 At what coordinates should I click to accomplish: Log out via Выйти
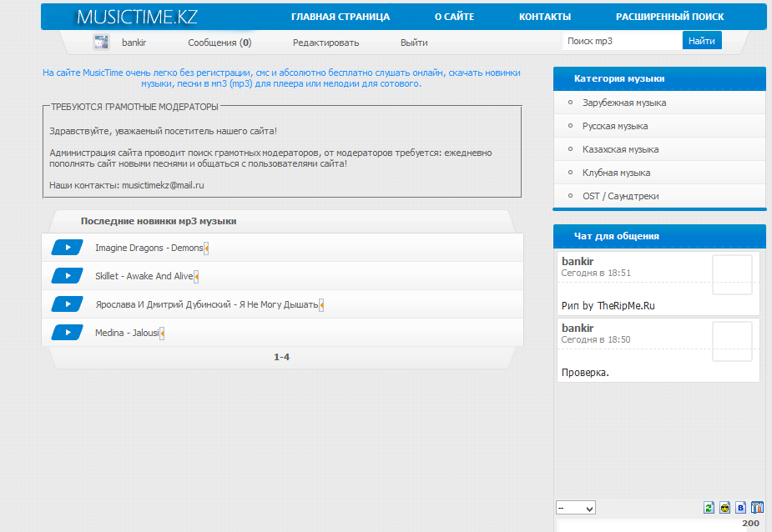tap(414, 43)
